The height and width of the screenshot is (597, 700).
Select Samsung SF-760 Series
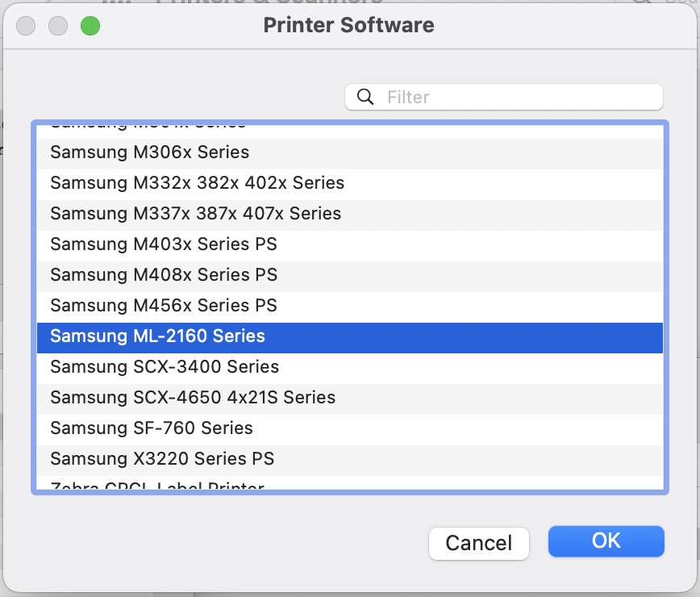coord(349,428)
